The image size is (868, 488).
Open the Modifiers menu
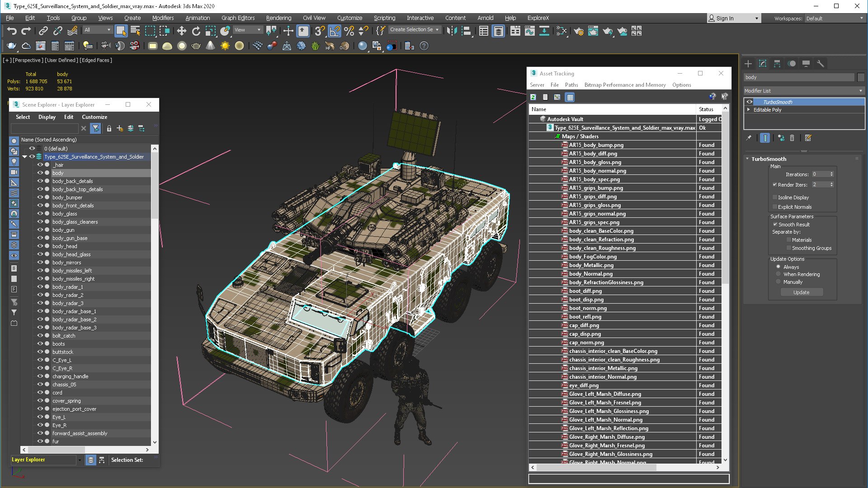(x=163, y=18)
